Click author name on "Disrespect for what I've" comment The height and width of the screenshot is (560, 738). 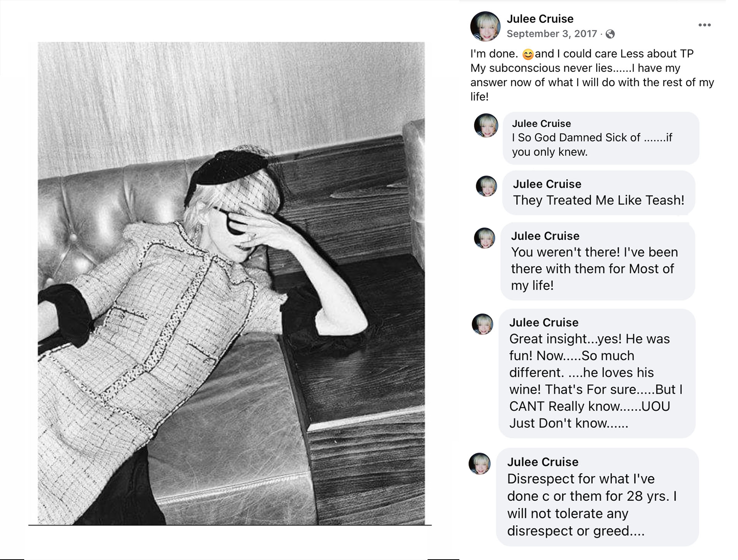pos(542,462)
